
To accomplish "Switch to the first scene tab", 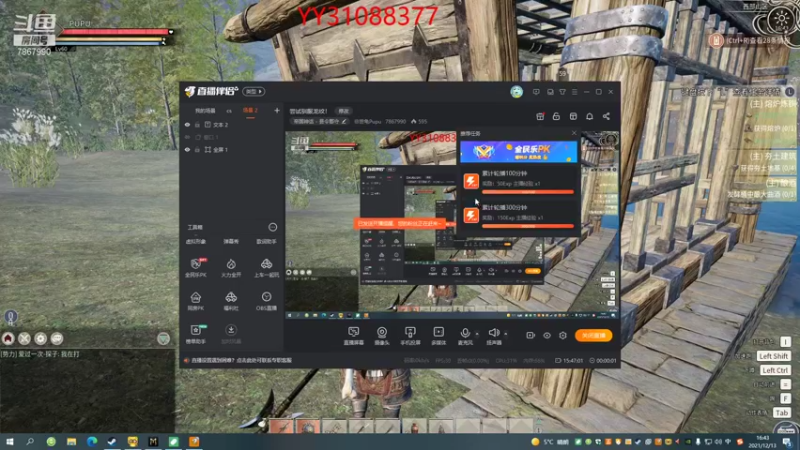I will point(205,111).
